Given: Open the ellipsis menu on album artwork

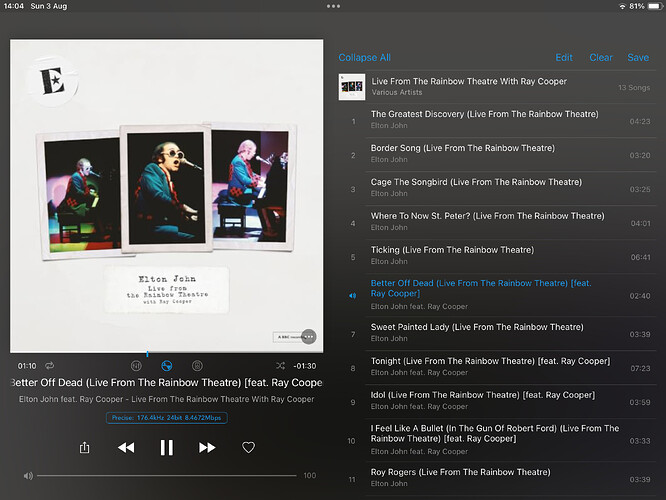Looking at the screenshot, I should coord(309,337).
